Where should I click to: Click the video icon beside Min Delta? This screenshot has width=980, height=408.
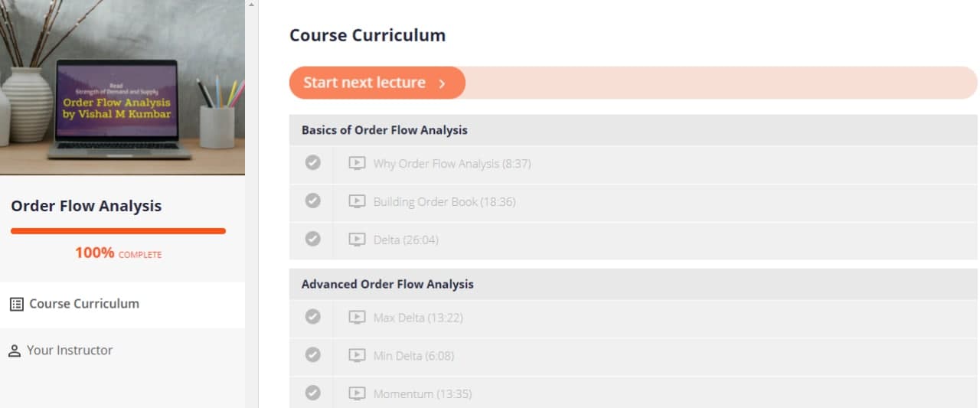click(357, 355)
